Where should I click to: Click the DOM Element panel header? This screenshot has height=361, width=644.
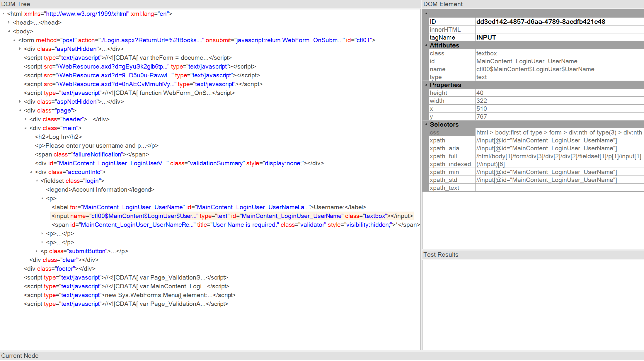point(443,4)
